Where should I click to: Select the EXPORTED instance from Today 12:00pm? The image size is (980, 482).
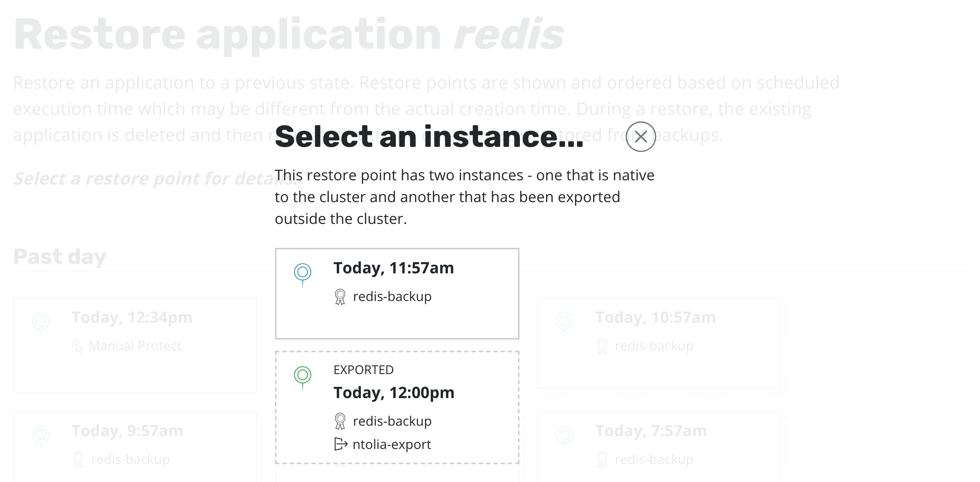[397, 407]
